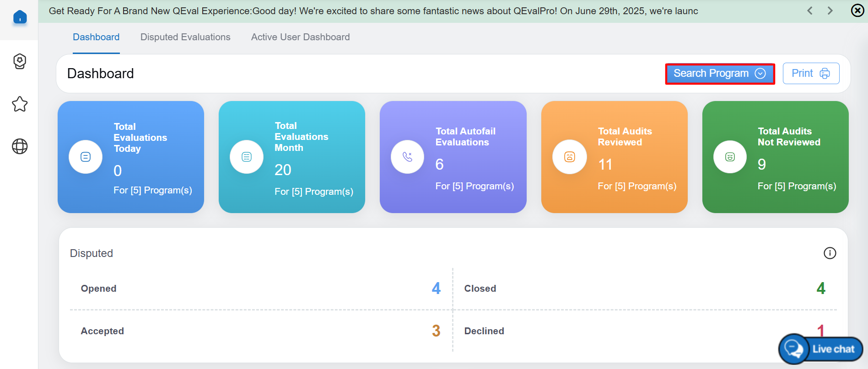Select the star favorites icon in sidebar
The height and width of the screenshot is (369, 868).
tap(20, 104)
